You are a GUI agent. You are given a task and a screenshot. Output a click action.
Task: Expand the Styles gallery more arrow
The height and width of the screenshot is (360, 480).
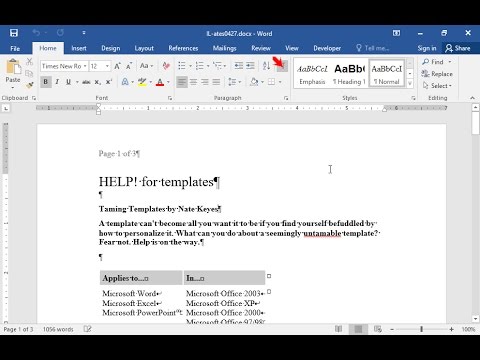pyautogui.click(x=410, y=83)
